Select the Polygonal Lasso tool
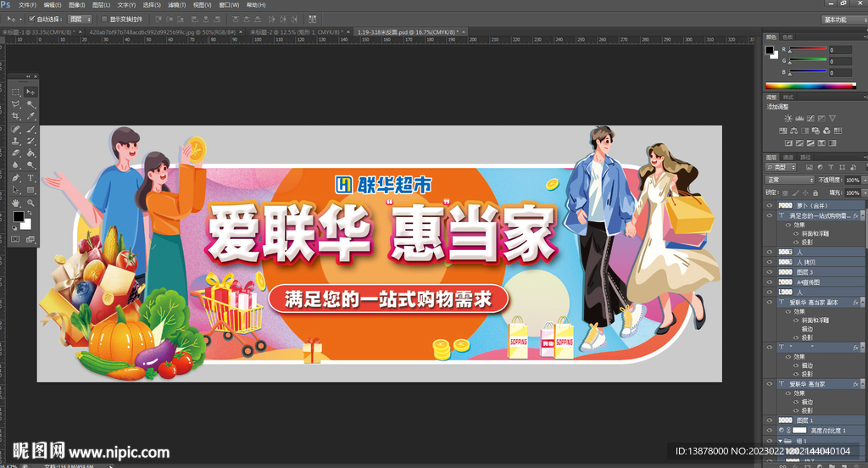The width and height of the screenshot is (868, 468). click(15, 104)
